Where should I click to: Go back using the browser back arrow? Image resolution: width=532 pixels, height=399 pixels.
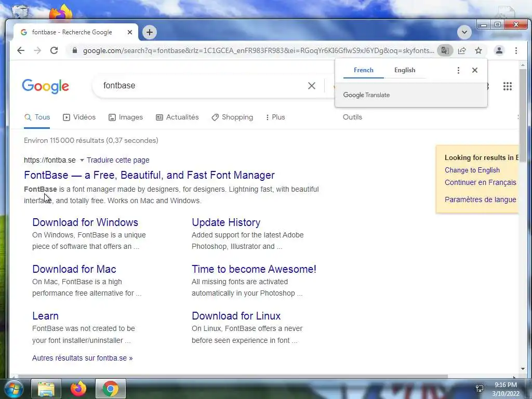click(21, 50)
